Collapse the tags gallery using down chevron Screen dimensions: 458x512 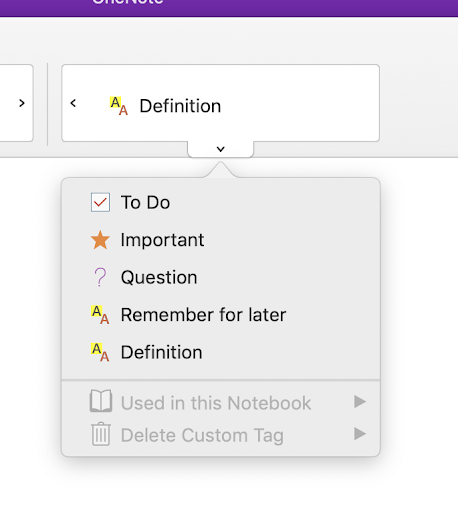pyautogui.click(x=221, y=149)
